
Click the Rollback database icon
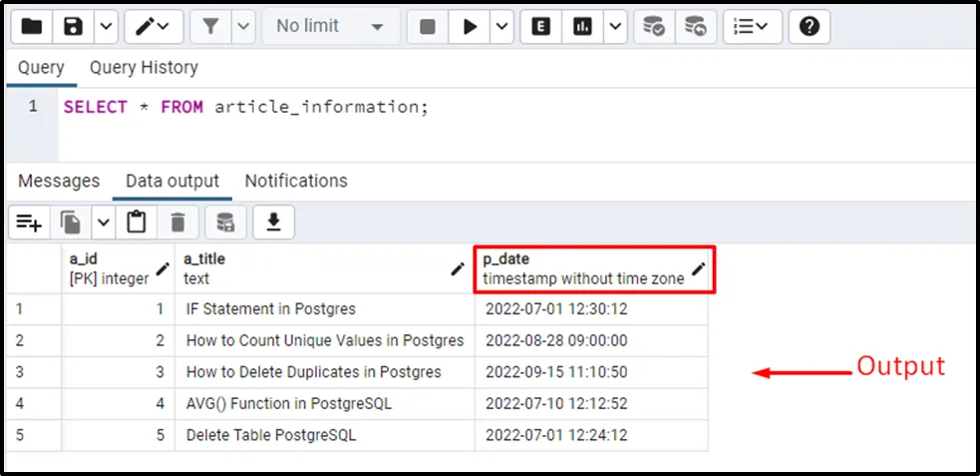(x=695, y=27)
